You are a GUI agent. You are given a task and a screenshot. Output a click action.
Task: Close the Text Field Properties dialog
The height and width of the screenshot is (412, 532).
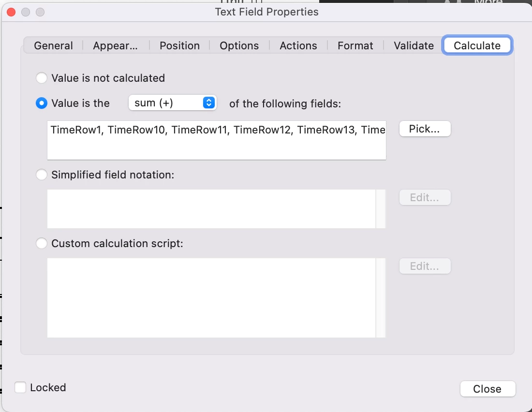(488, 389)
